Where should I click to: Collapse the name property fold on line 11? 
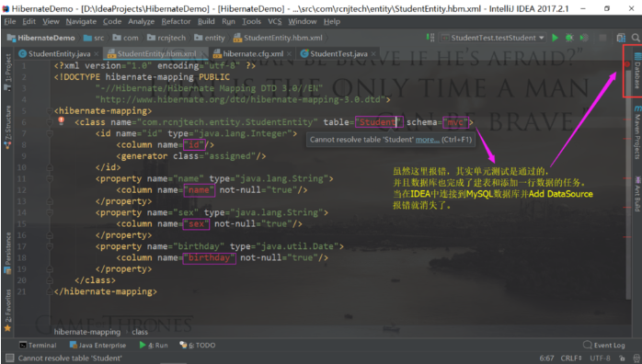click(x=50, y=178)
